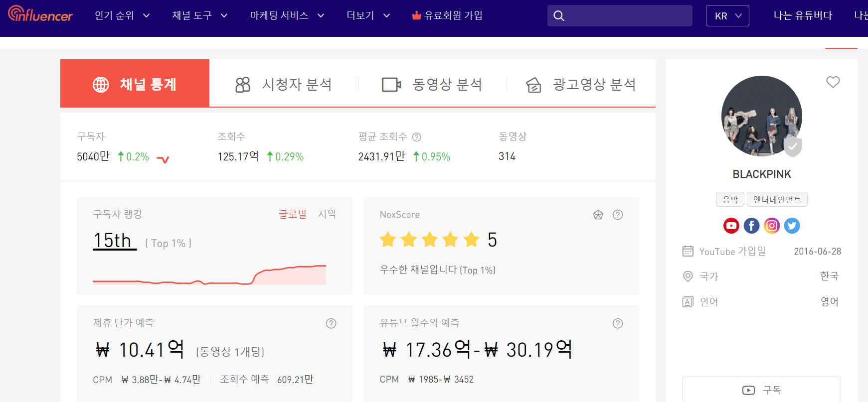This screenshot has width=868, height=402.
Task: Select the 글로벌 ranking option
Action: coord(293,214)
